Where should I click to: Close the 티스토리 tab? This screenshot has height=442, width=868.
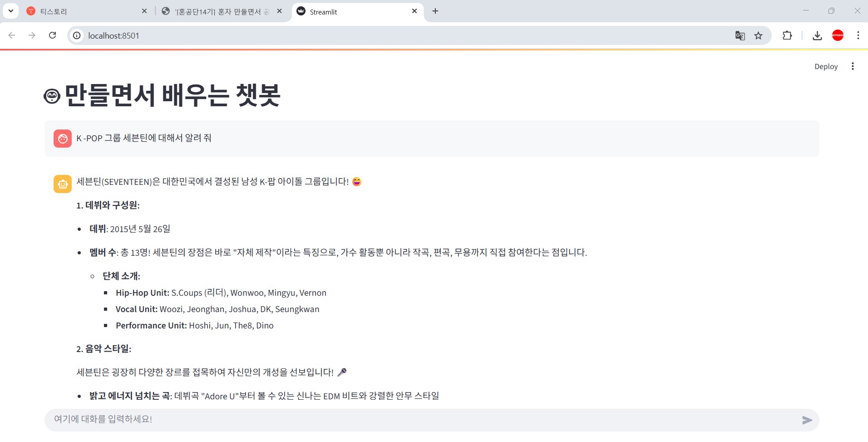point(144,11)
